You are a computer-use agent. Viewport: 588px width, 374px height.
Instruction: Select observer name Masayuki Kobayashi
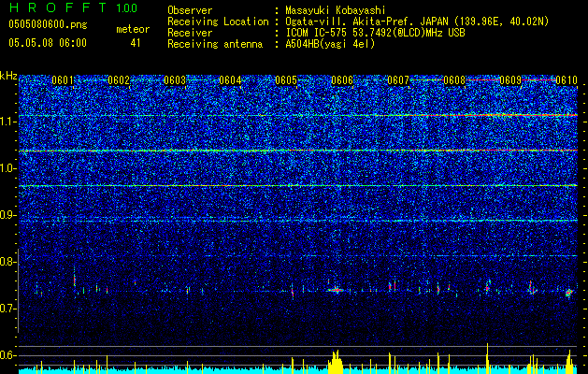pos(336,10)
